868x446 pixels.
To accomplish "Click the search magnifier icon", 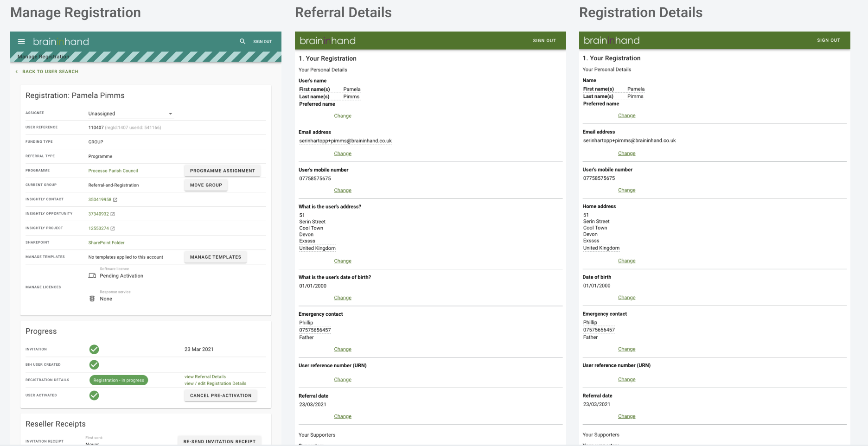I will tap(243, 41).
